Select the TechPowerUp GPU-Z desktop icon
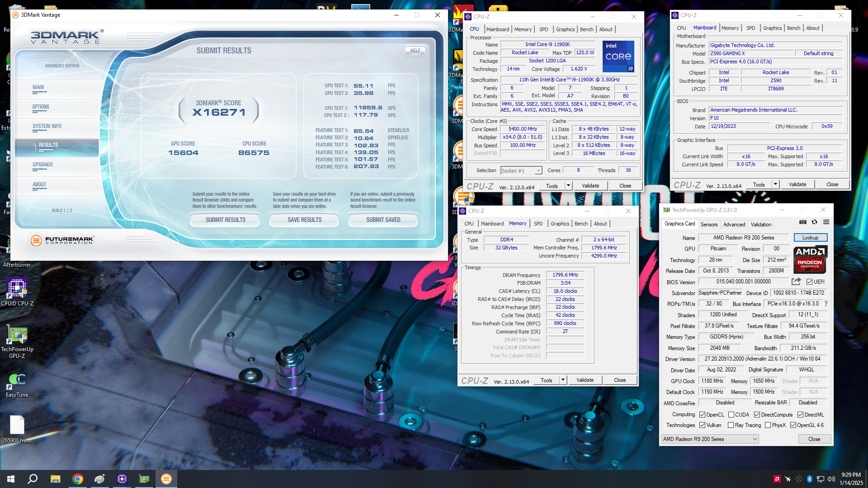 17,343
